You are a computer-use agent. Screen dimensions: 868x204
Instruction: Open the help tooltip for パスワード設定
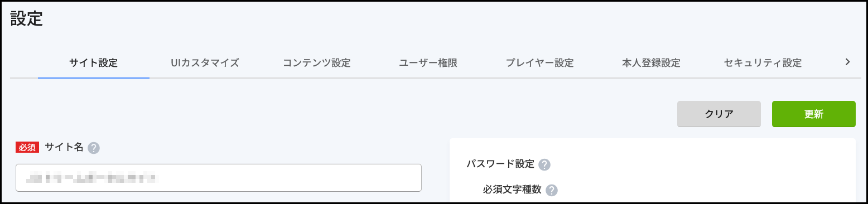(x=545, y=164)
